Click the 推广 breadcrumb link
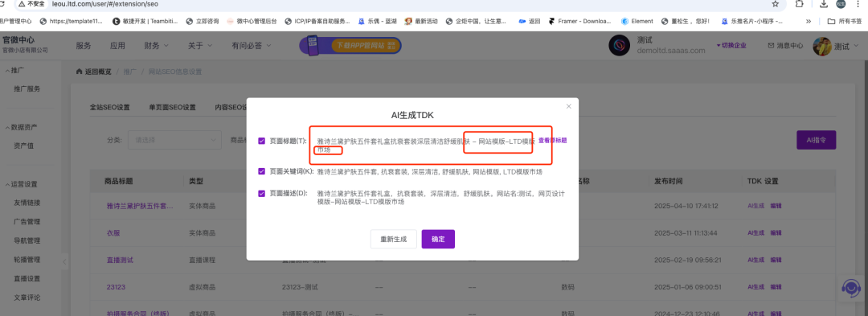The width and height of the screenshot is (868, 316). click(x=129, y=72)
